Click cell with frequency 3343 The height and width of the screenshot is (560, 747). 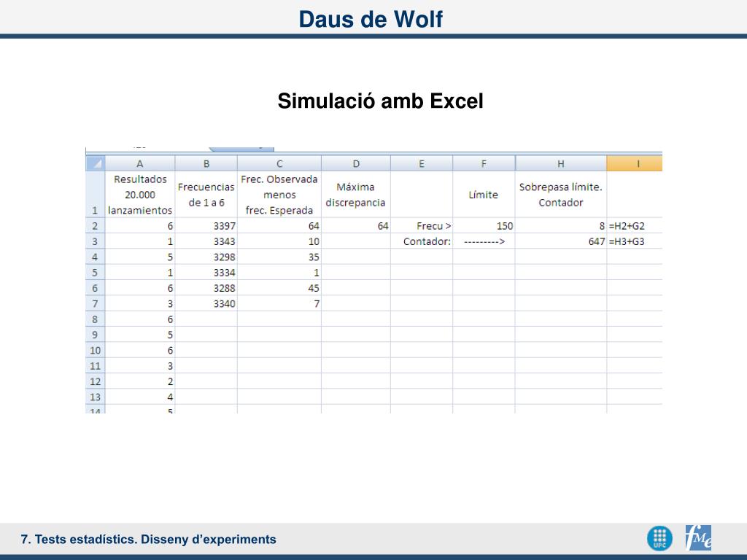pyautogui.click(x=206, y=241)
